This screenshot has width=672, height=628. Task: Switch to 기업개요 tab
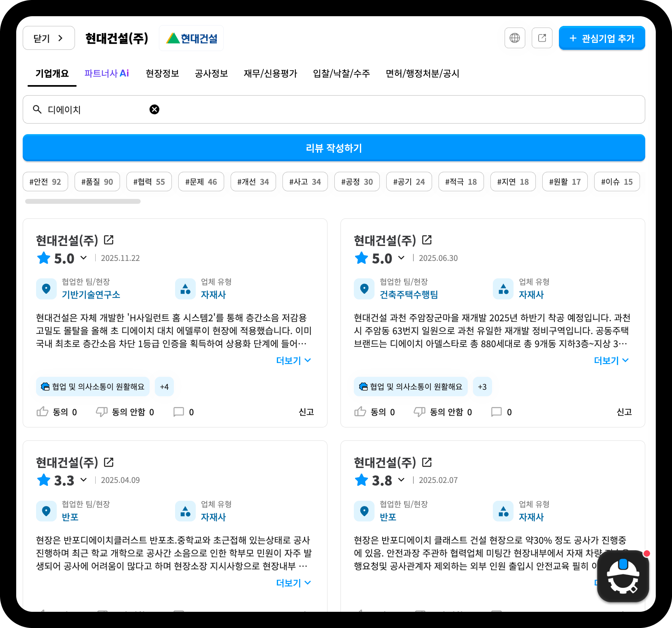(52, 73)
